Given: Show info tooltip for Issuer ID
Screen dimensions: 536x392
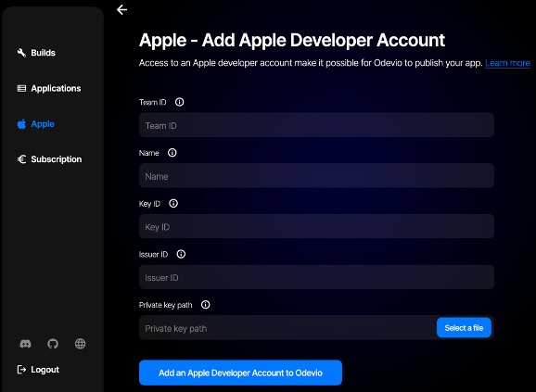Looking at the screenshot, I should pos(181,254).
